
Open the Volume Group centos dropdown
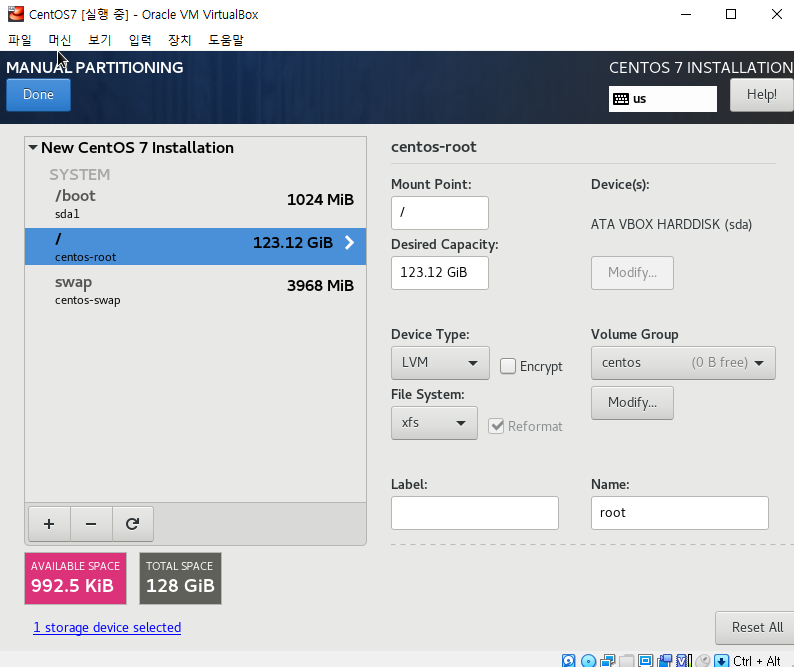(x=683, y=363)
